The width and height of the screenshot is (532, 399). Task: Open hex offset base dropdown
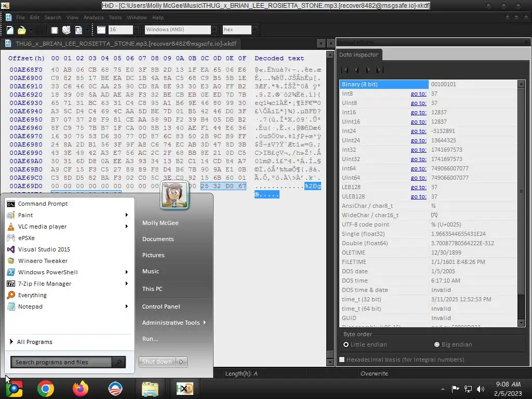tap(255, 30)
